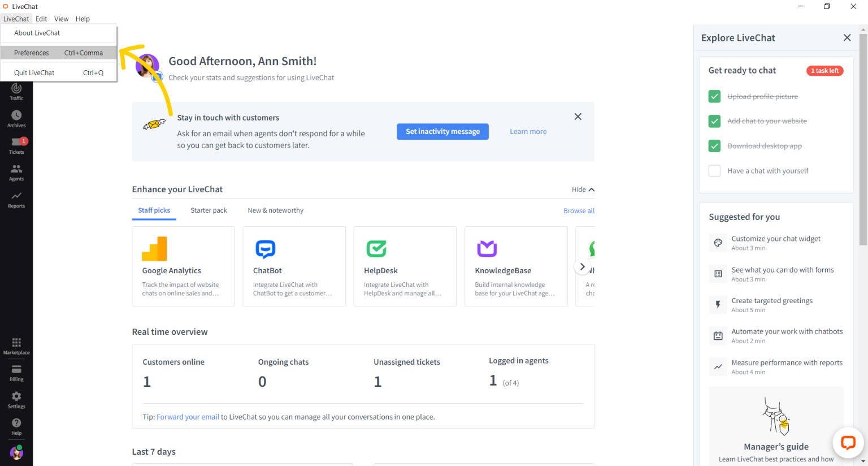Open Archives in the sidebar

point(16,119)
